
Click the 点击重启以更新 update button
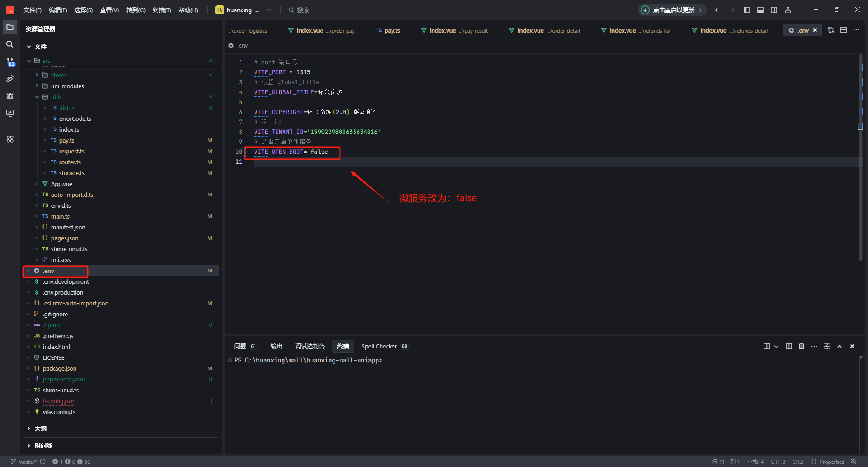click(x=672, y=10)
